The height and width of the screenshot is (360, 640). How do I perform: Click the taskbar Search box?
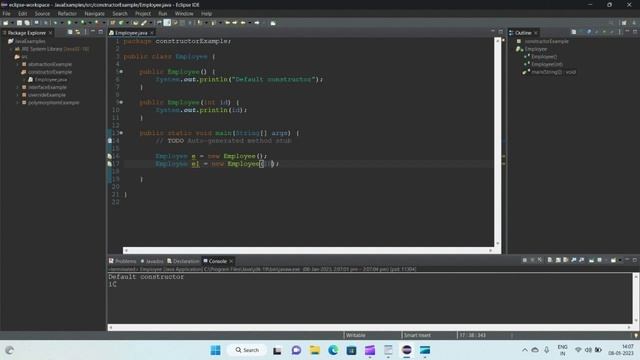(247, 350)
